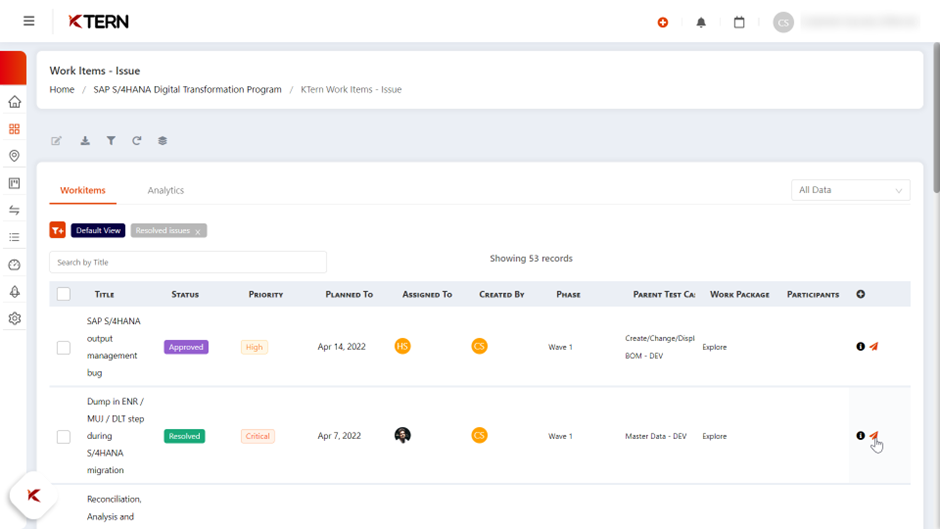Click the filter funnel toolbar icon

[111, 140]
